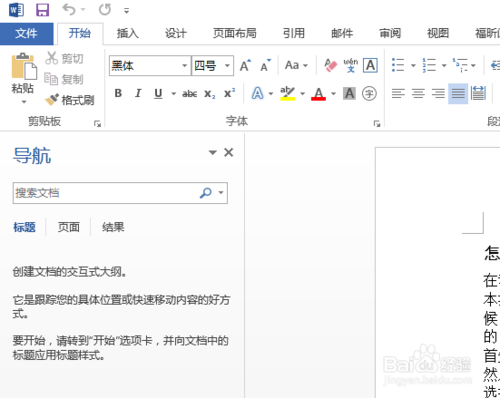Open the 引用 ribbon tab
The width and height of the screenshot is (500, 398).
[294, 33]
